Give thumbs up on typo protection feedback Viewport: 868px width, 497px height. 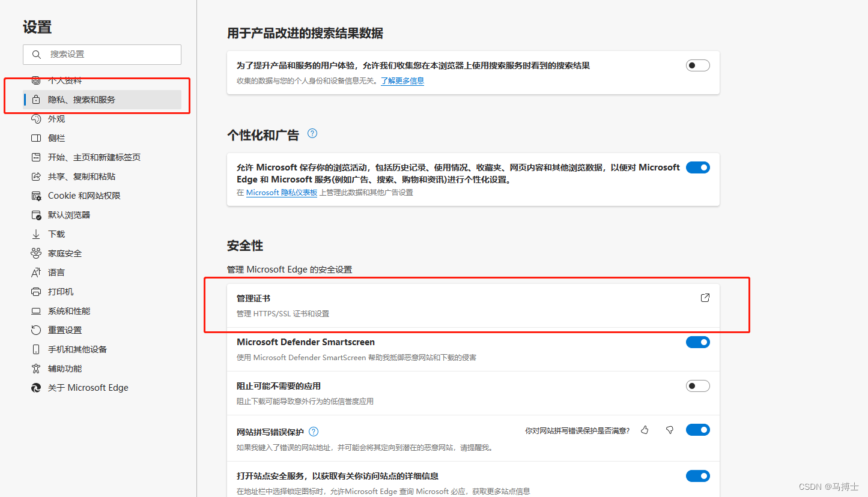[645, 430]
